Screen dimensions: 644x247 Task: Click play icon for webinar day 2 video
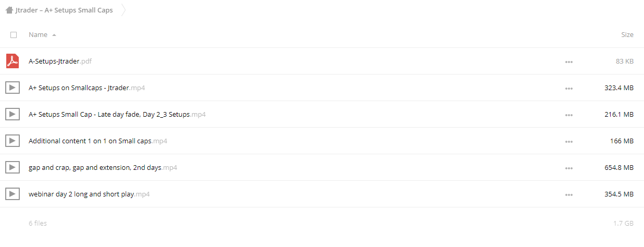13,194
